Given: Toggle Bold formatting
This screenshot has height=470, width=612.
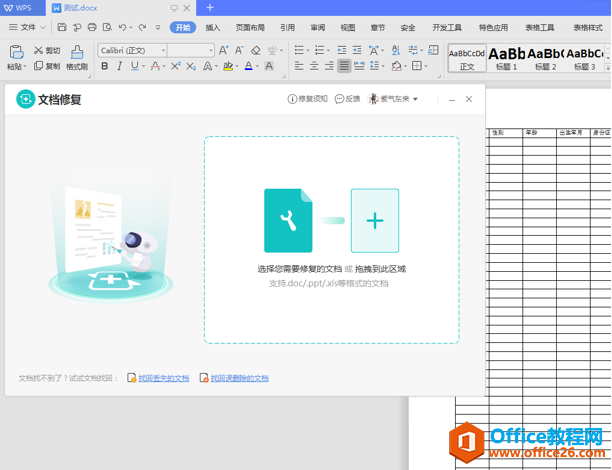Looking at the screenshot, I should [x=105, y=66].
